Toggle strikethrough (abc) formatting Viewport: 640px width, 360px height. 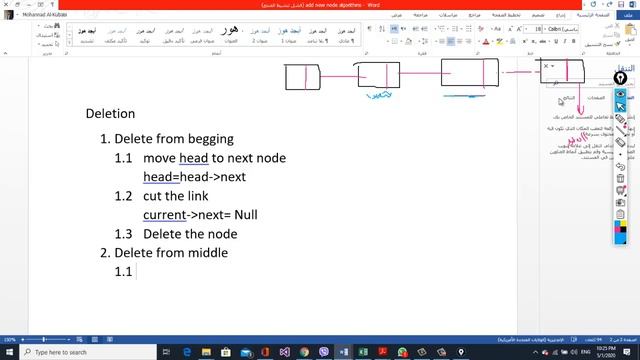tap(542, 41)
